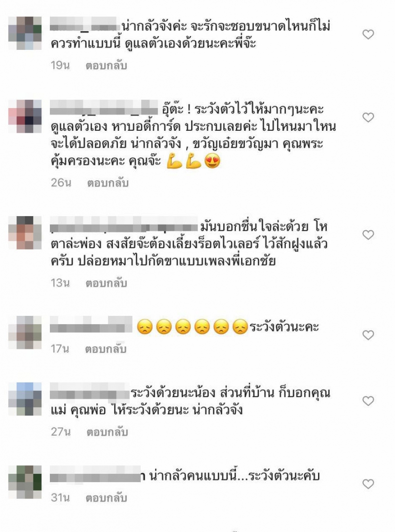Reply to the comment posted 19 minutes ago
This screenshot has height=532, width=395.
106,65
